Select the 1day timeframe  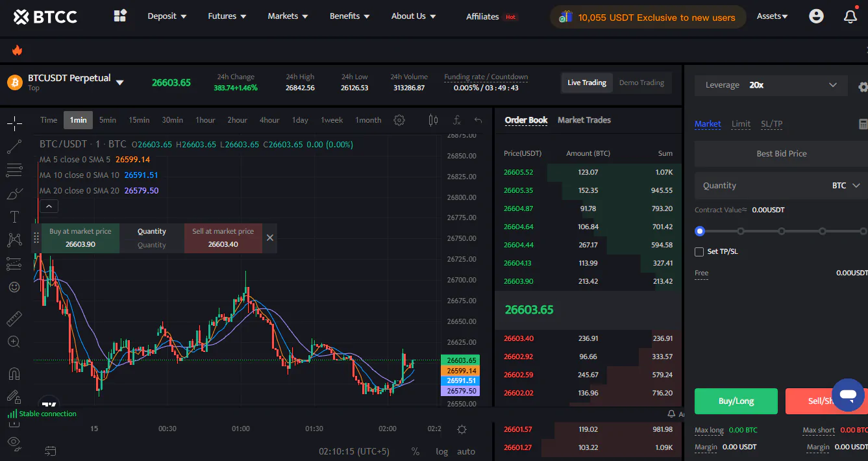click(x=300, y=120)
